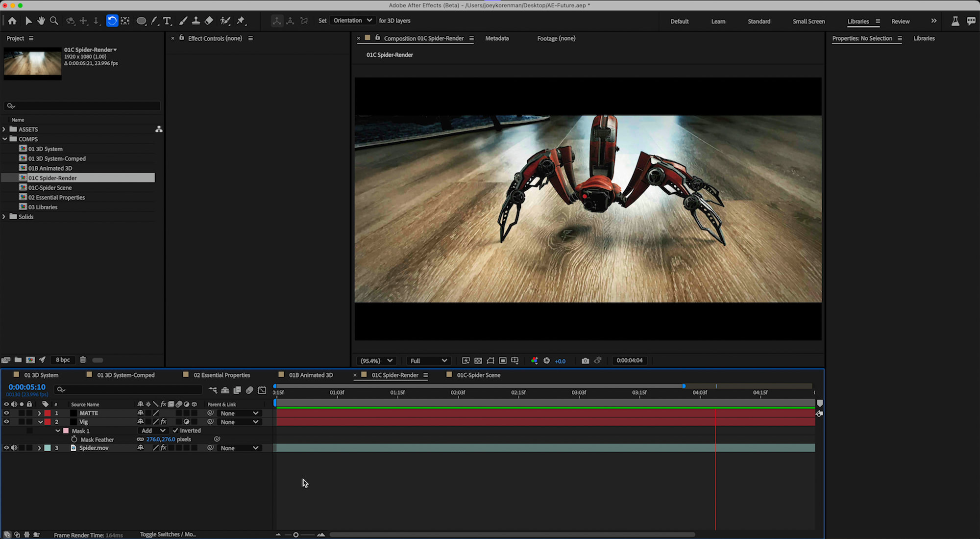Viewport: 980px width, 539px height.
Task: Toggle transparency grid in the viewer
Action: tap(478, 360)
